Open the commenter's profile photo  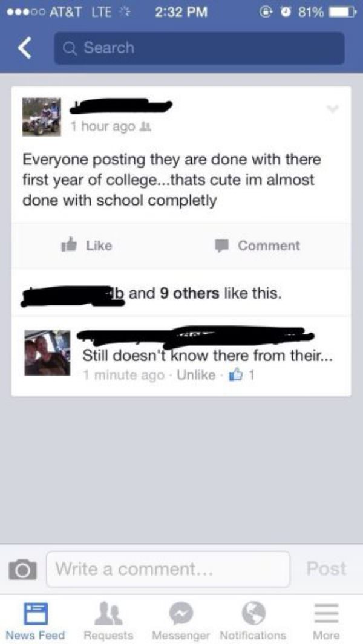point(47,353)
